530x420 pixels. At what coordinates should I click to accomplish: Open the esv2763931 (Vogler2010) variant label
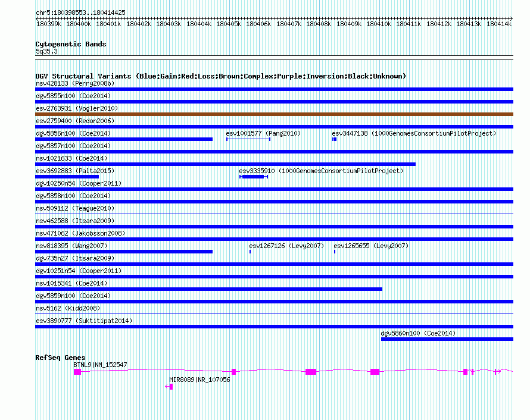click(x=77, y=108)
